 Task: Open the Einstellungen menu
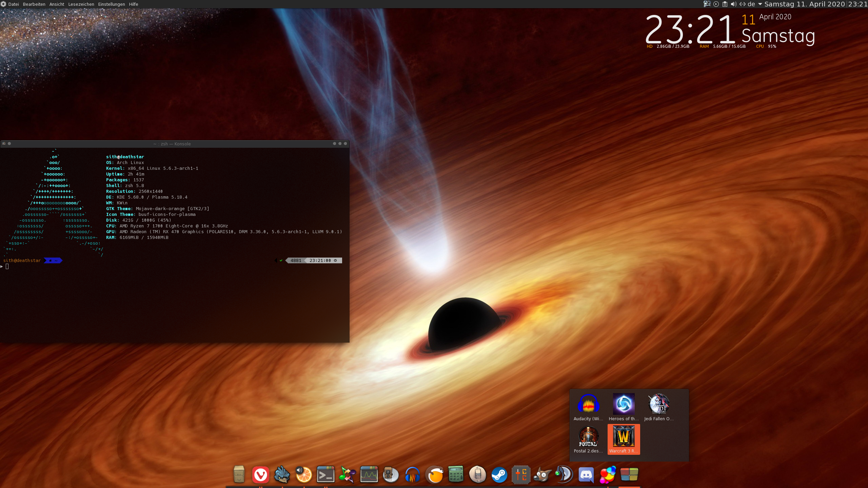[111, 4]
